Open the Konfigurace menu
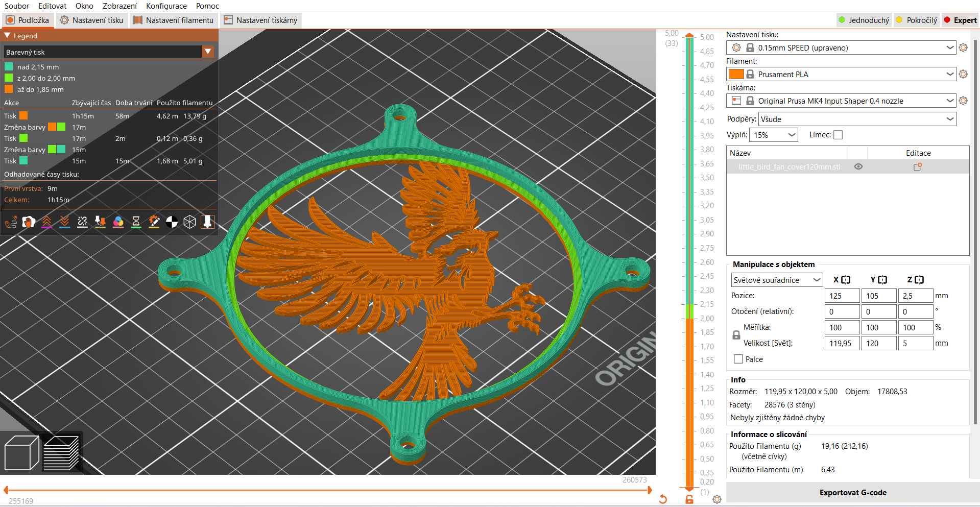Viewport: 980px width, 507px height. [x=166, y=6]
